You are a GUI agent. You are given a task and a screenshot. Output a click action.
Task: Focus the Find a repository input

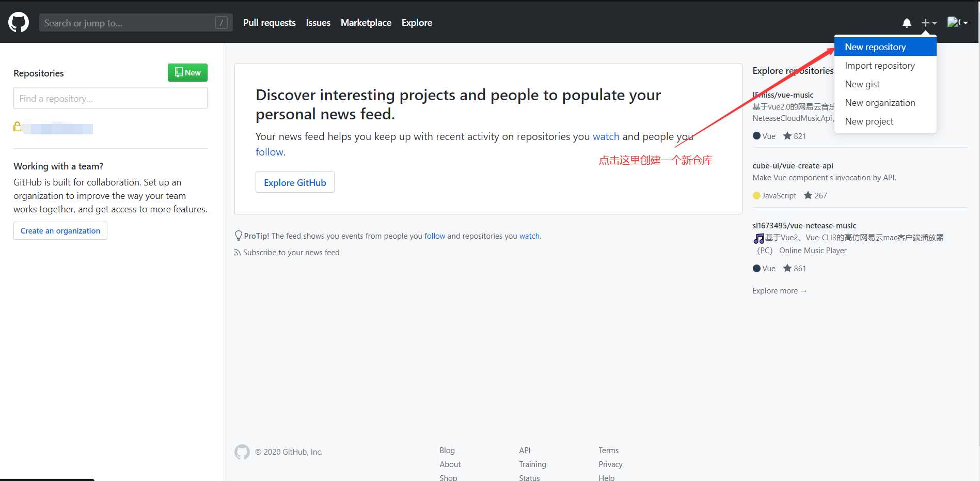pyautogui.click(x=110, y=98)
